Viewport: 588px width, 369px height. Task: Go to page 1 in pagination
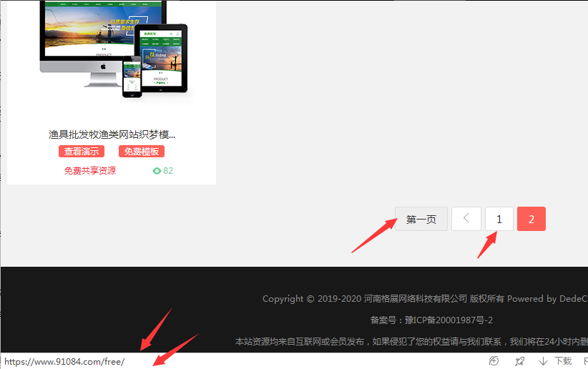tap(499, 219)
